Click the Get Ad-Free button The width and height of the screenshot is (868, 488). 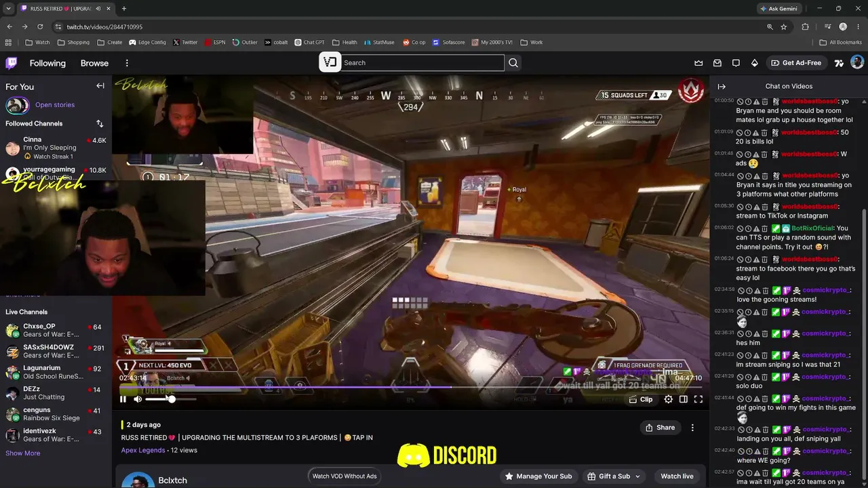(x=796, y=63)
